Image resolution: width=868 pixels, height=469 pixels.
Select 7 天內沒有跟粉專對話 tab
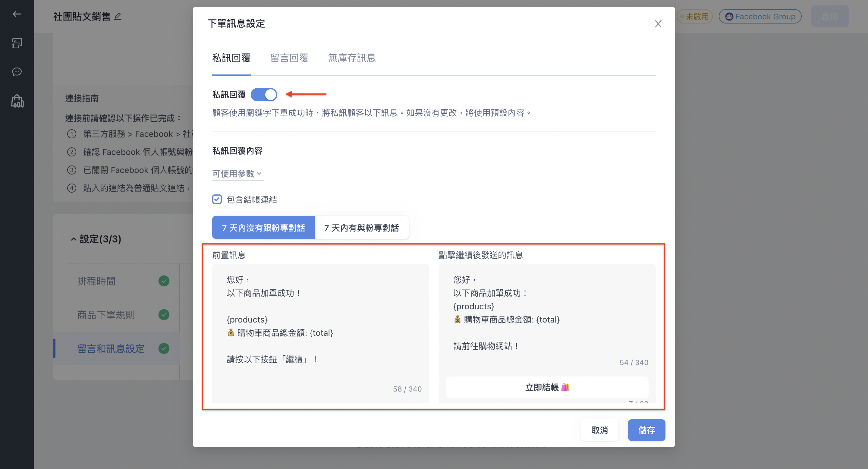(263, 228)
